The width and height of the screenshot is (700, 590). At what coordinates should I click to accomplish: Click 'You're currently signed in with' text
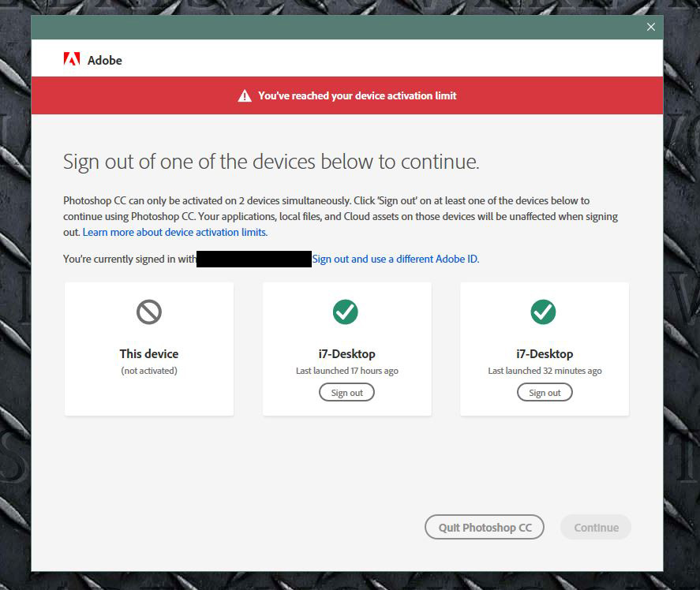pyautogui.click(x=129, y=259)
